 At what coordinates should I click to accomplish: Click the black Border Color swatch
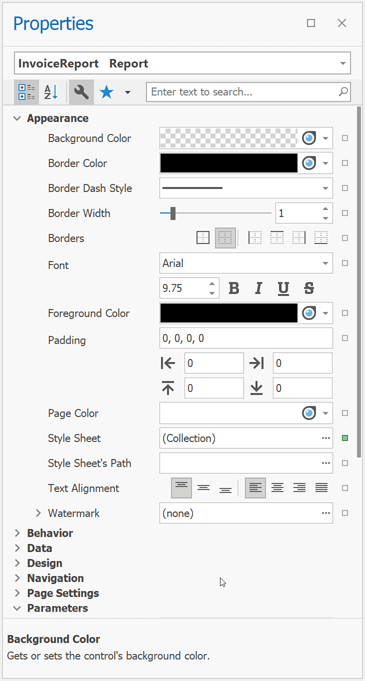pyautogui.click(x=229, y=163)
